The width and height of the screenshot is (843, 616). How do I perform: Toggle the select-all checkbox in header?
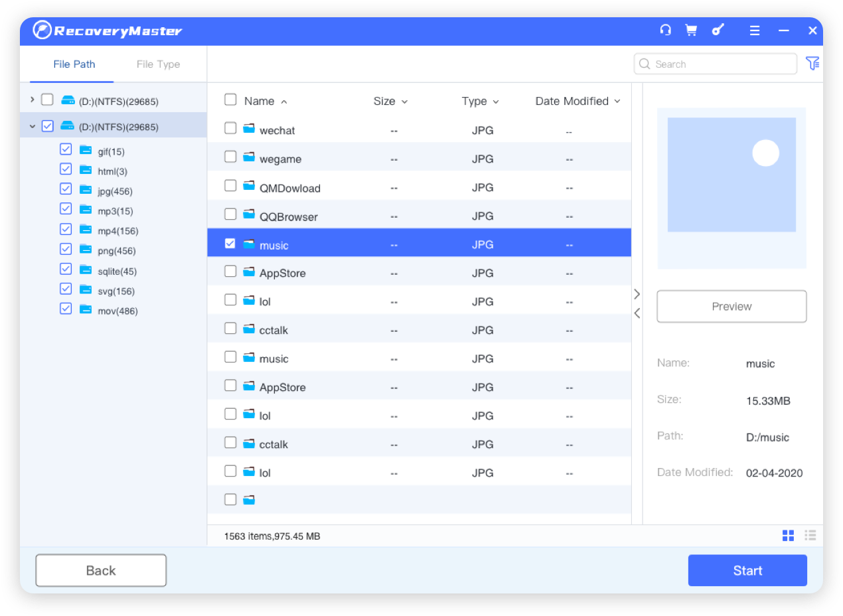[x=230, y=99]
